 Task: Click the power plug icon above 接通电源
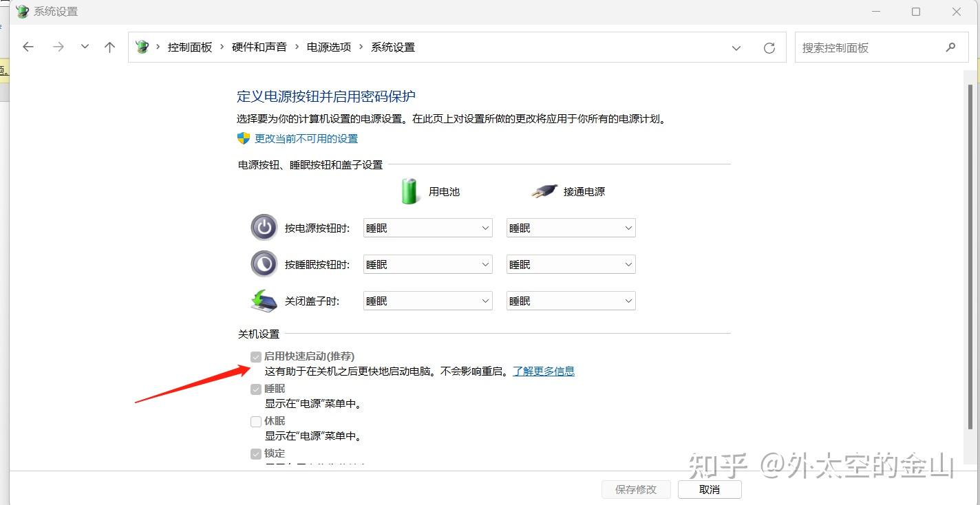543,191
